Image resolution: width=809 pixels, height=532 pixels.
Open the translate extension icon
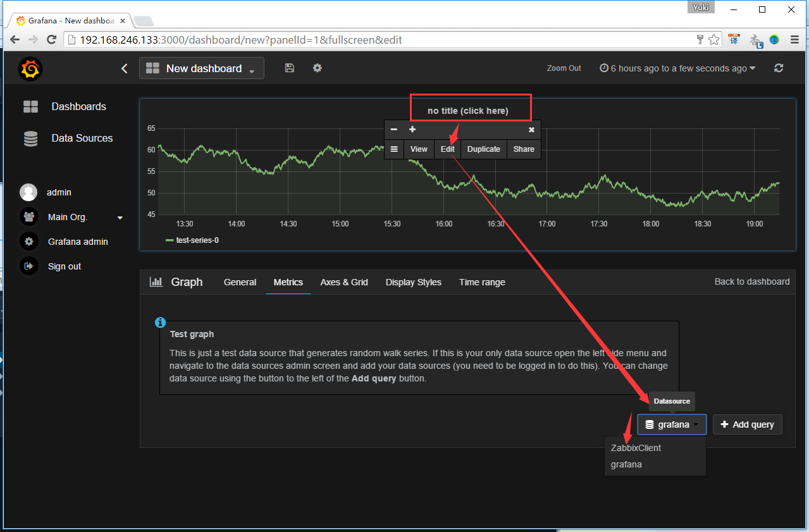(734, 40)
